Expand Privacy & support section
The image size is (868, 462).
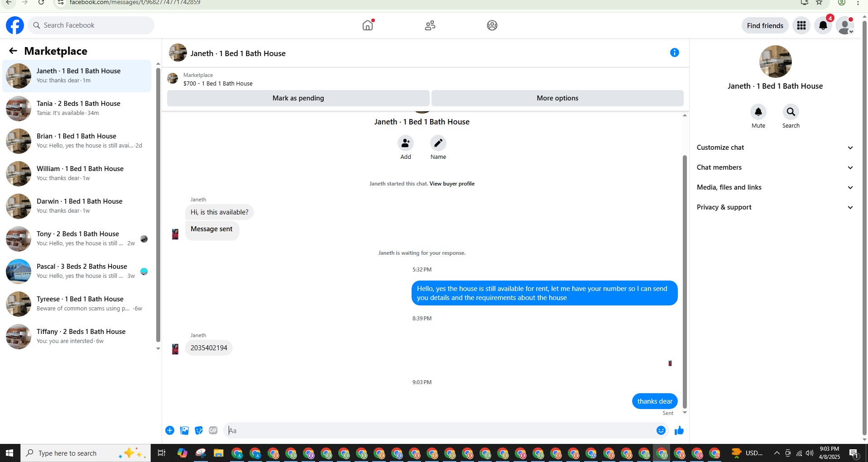click(x=775, y=207)
